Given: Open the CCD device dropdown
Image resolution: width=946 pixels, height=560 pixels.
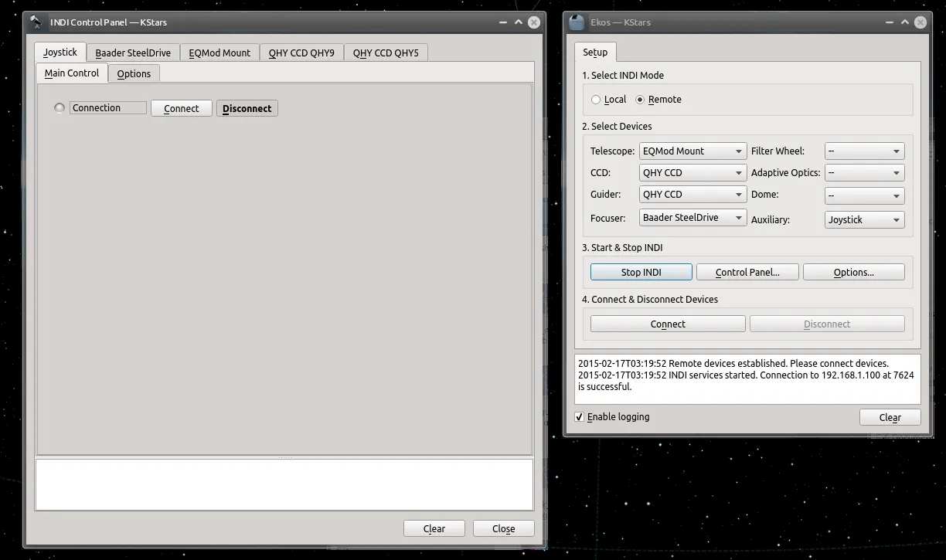Looking at the screenshot, I should click(692, 173).
